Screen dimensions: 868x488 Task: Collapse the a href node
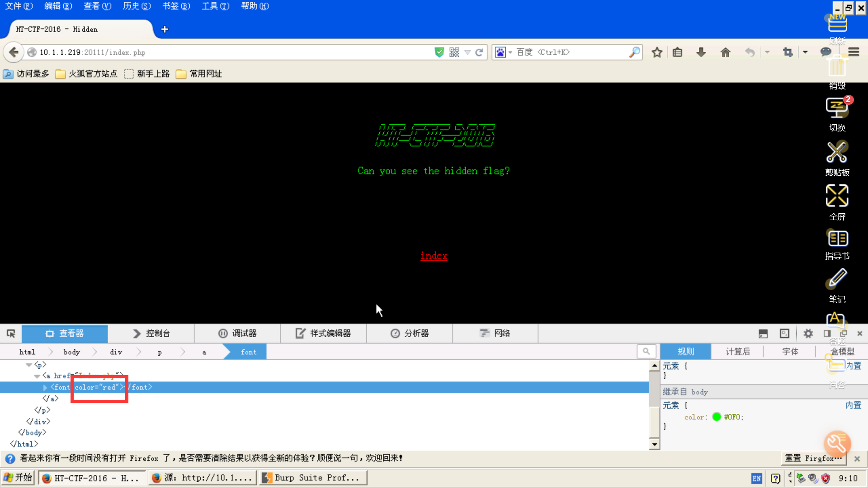[x=37, y=376]
